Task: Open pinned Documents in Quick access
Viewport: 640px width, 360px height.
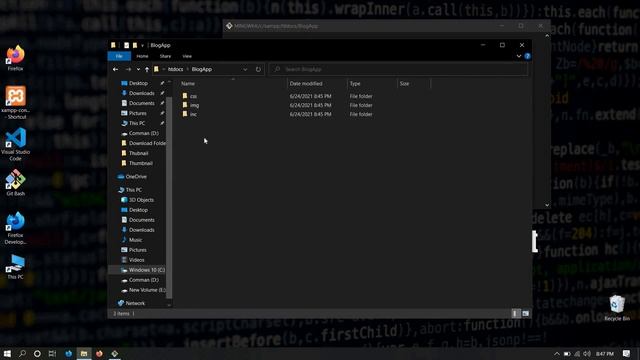Action: [x=142, y=103]
